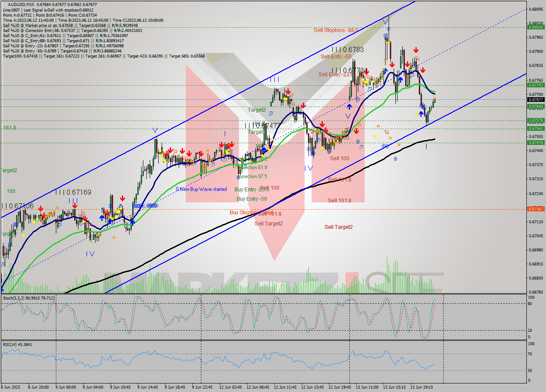Image resolution: width=546 pixels, height=392 pixels.
Task: Click the 0.67900 price axis value
Action: (535, 52)
